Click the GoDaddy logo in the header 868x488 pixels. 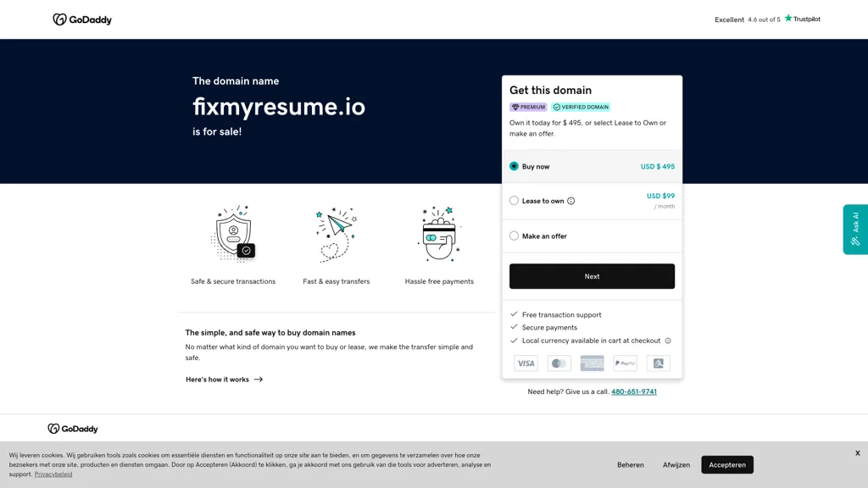(81, 19)
